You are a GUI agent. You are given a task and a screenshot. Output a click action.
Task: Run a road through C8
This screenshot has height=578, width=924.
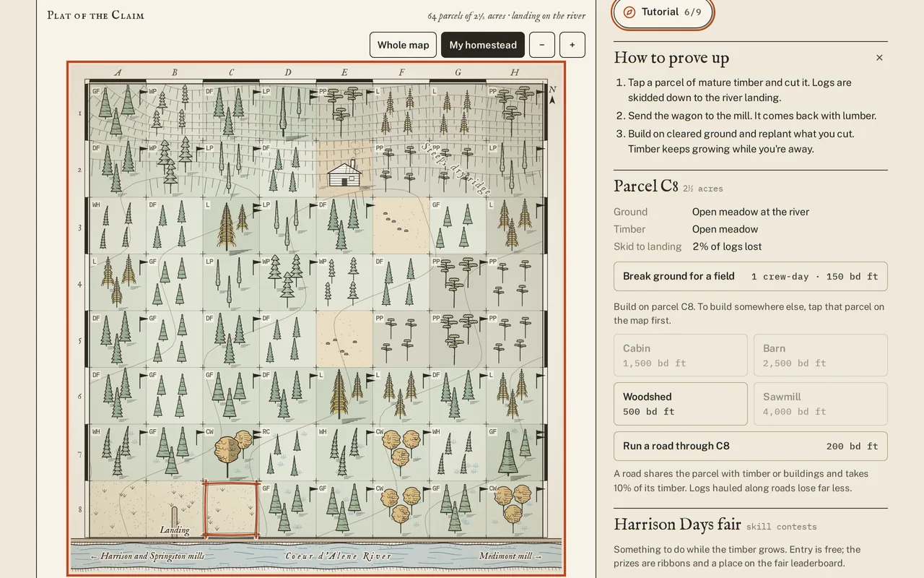click(x=751, y=446)
